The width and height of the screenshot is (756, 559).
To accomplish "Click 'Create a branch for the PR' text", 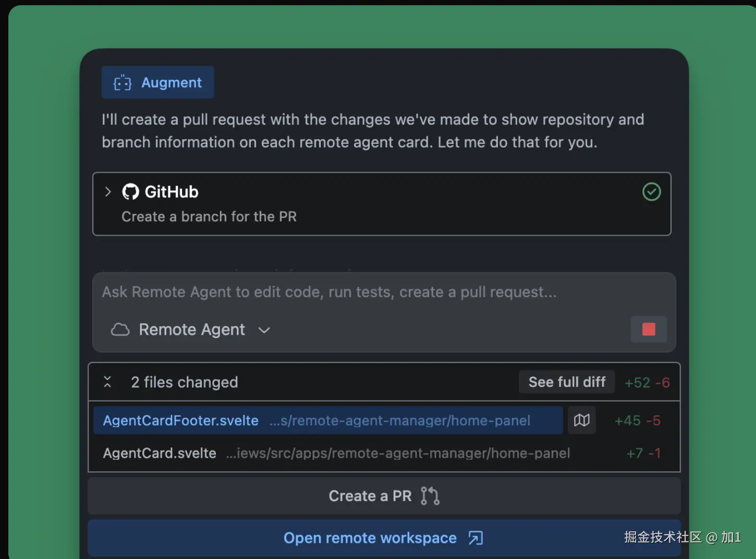I will 209,216.
